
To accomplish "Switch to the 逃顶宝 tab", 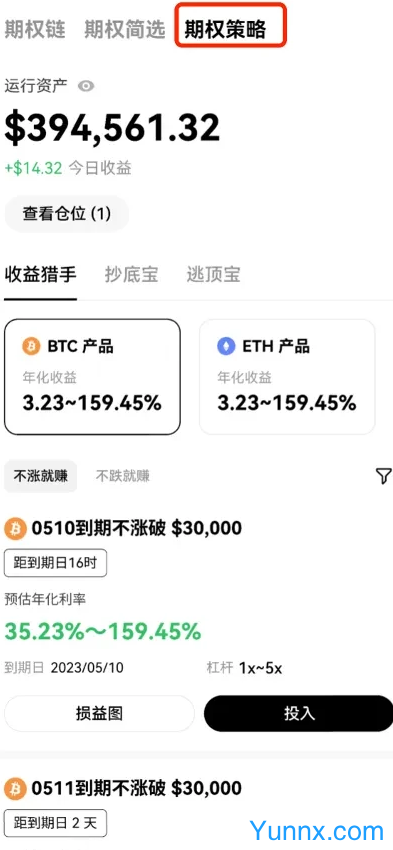I will pyautogui.click(x=214, y=275).
